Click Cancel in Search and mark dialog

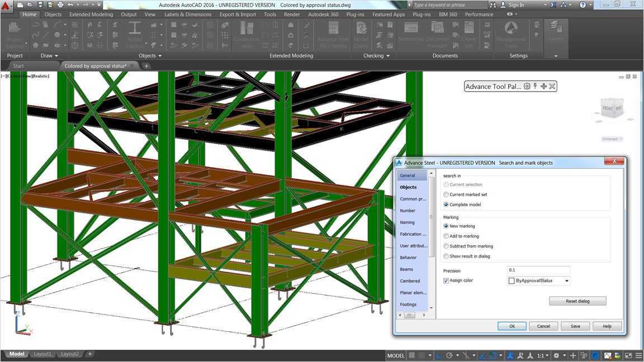click(543, 326)
